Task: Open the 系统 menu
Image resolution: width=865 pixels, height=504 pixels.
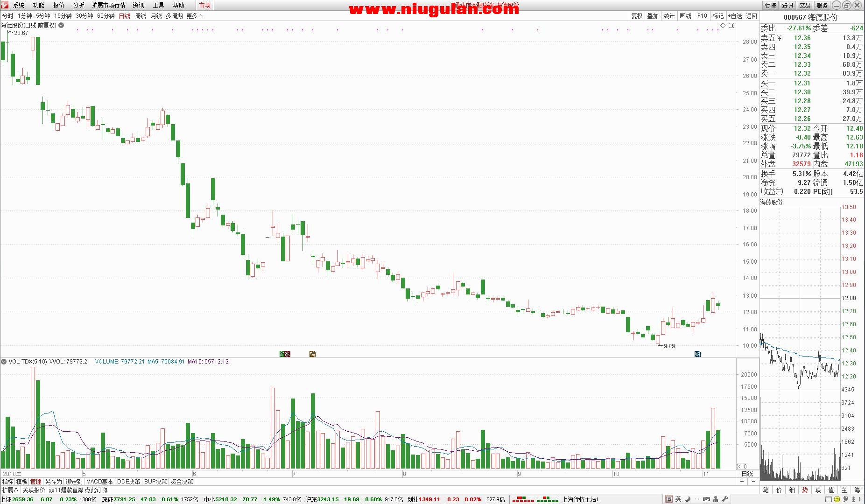Action: coord(19,5)
